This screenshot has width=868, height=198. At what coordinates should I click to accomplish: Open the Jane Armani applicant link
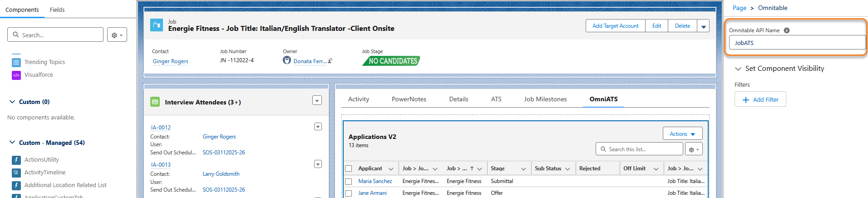(372, 193)
